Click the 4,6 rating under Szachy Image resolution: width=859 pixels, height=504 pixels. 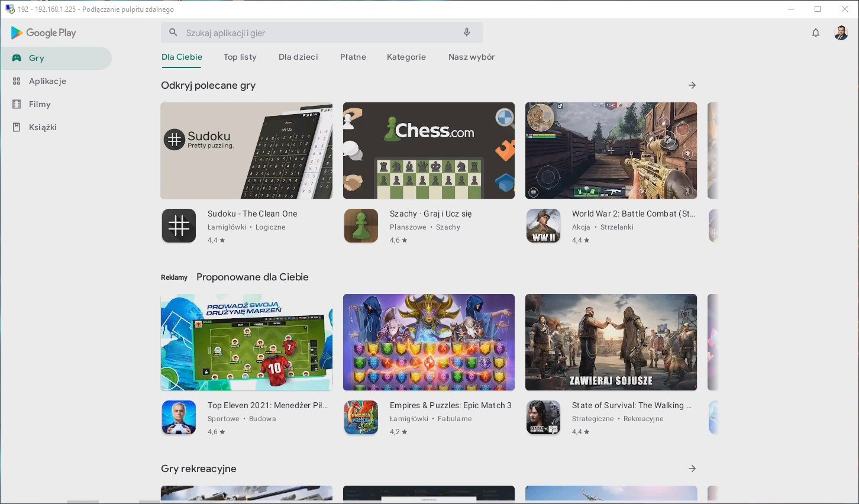coord(399,240)
